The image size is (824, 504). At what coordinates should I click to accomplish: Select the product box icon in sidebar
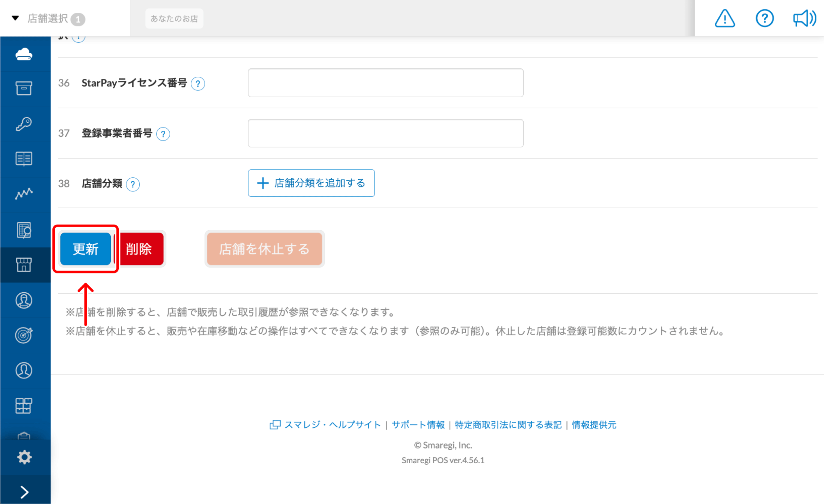tap(25, 89)
